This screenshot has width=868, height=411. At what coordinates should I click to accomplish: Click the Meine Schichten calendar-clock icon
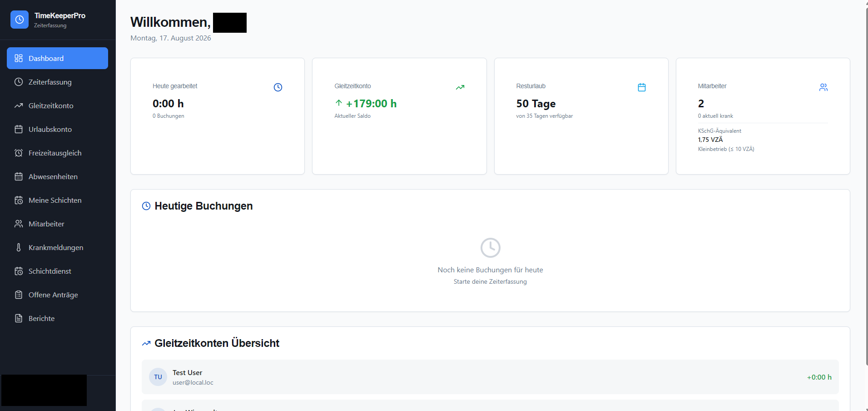coord(19,200)
